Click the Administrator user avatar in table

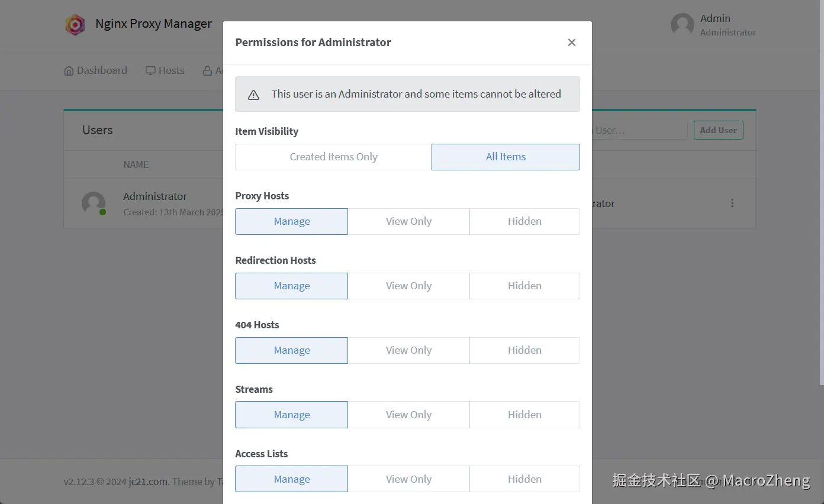[x=94, y=203]
